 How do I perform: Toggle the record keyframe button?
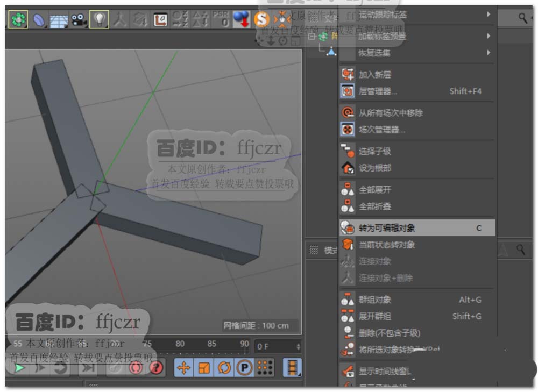136,368
